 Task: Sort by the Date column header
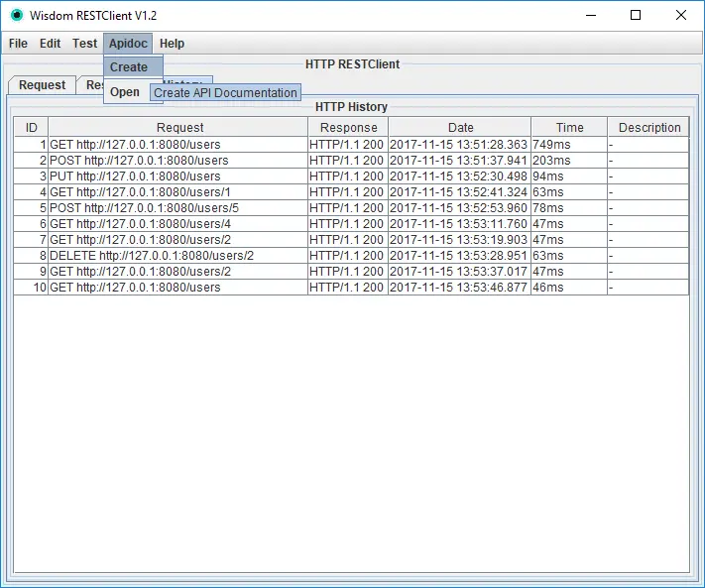[x=459, y=128]
